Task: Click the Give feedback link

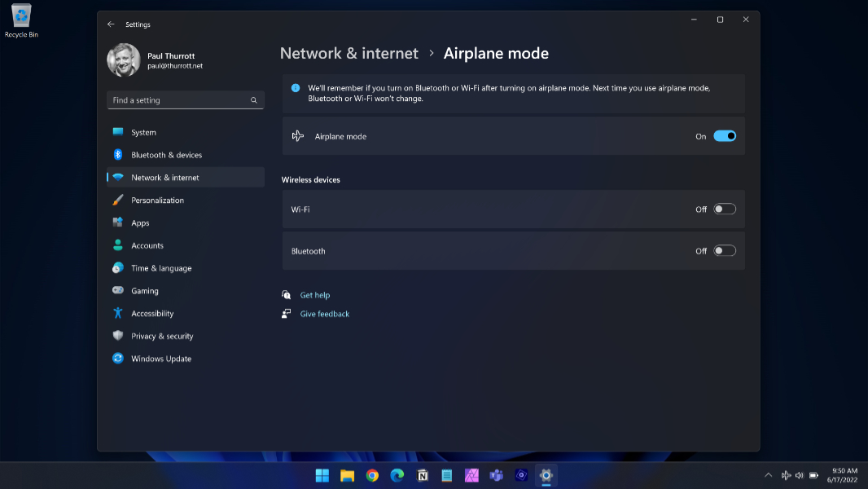Action: (x=324, y=314)
